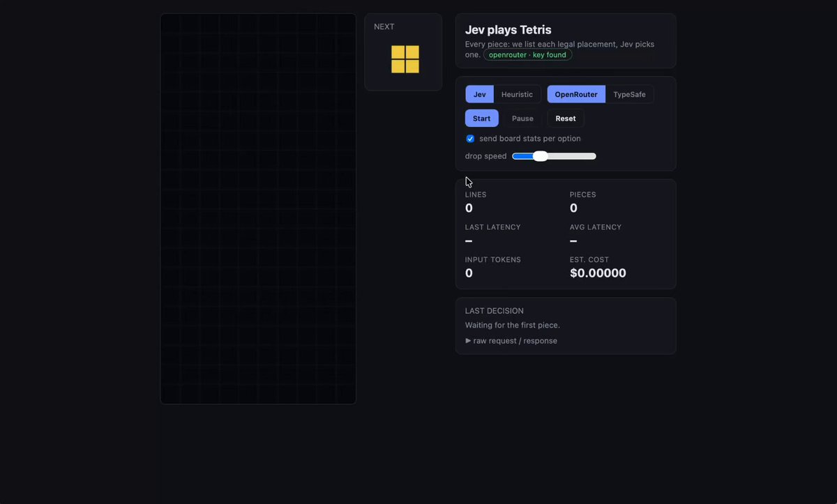Click the openrouter key found badge
837x504 pixels.
coord(527,55)
